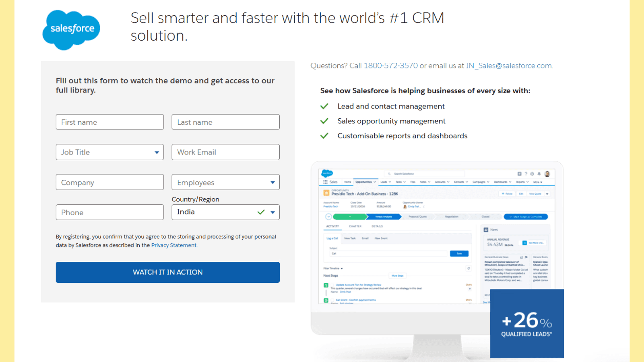Expand the Employees dropdown
The width and height of the screenshot is (644, 362).
(x=226, y=182)
